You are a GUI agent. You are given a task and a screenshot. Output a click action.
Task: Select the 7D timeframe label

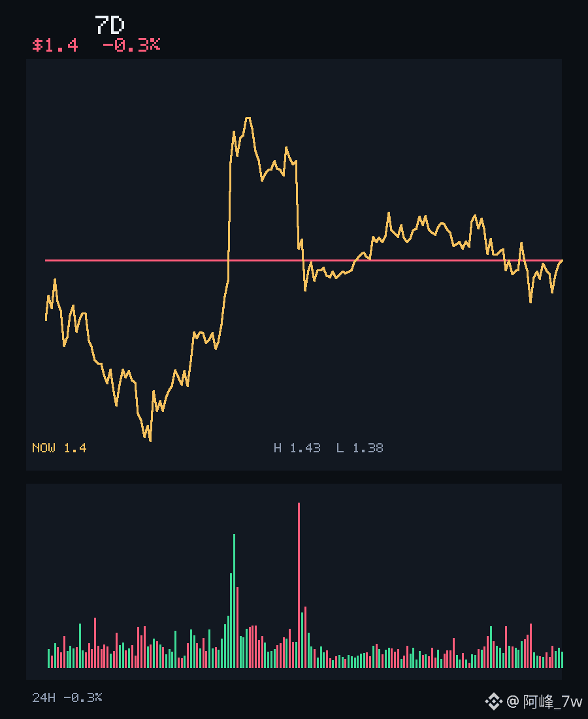110,25
